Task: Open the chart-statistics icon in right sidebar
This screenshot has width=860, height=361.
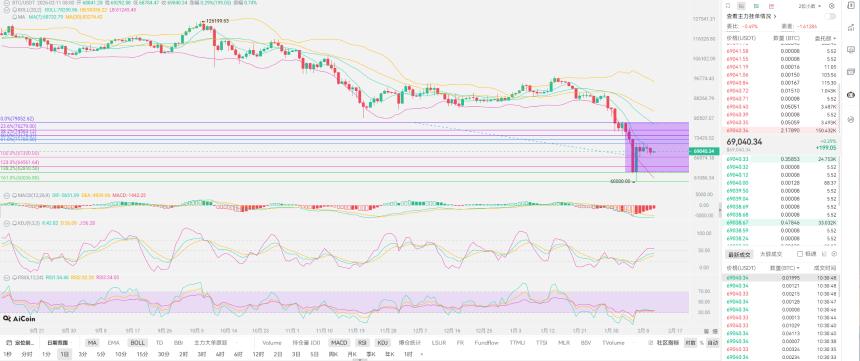Action: coord(851,27)
